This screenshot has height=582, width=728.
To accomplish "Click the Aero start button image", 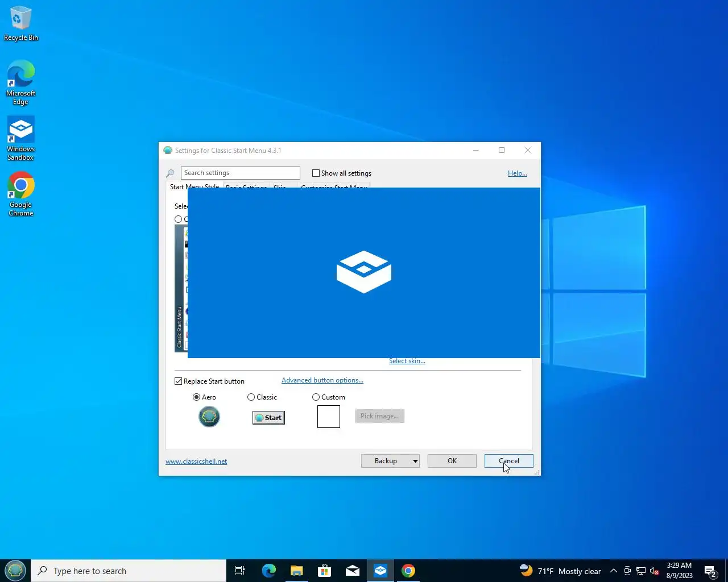I will (209, 417).
